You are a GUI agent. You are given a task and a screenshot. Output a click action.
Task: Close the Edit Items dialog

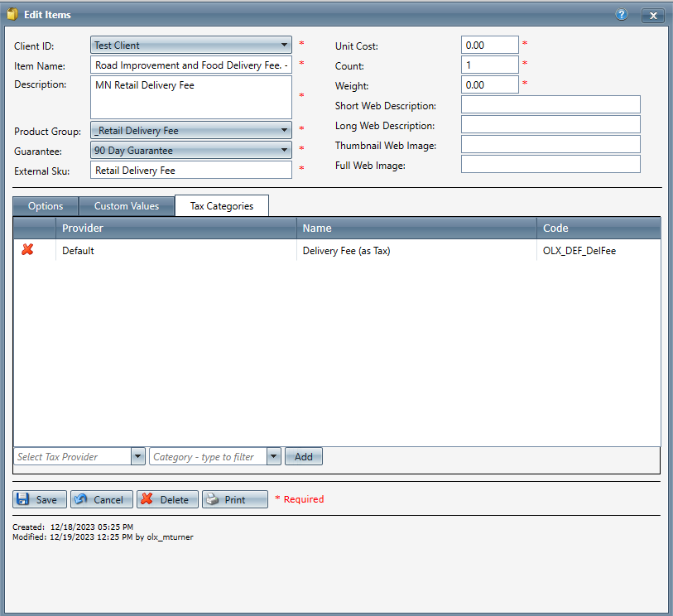(653, 16)
